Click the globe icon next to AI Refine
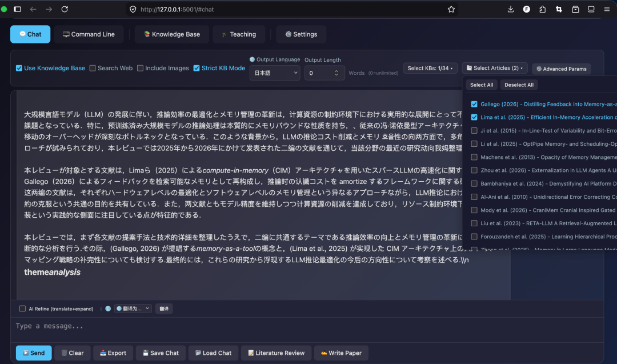The image size is (617, 364). tap(108, 309)
